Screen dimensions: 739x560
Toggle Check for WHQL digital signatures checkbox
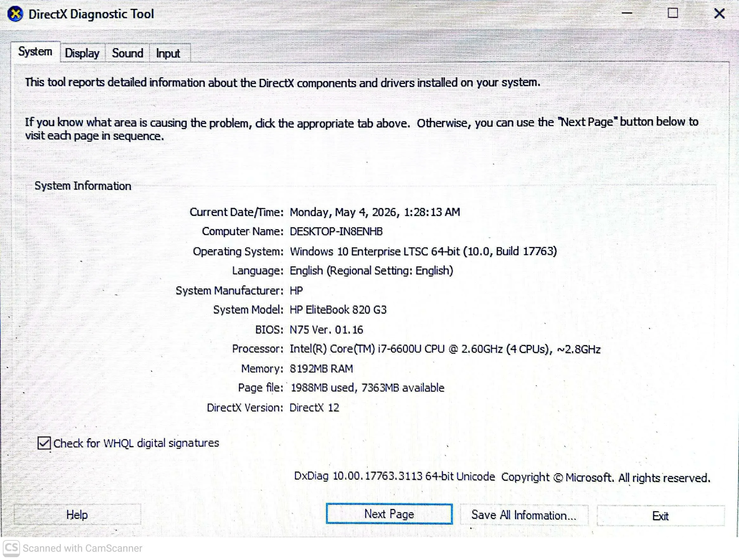click(x=44, y=443)
